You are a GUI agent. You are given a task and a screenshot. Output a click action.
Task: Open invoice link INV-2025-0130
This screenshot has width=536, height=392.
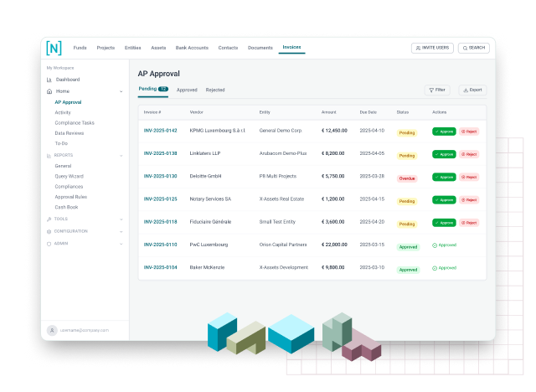[160, 177]
